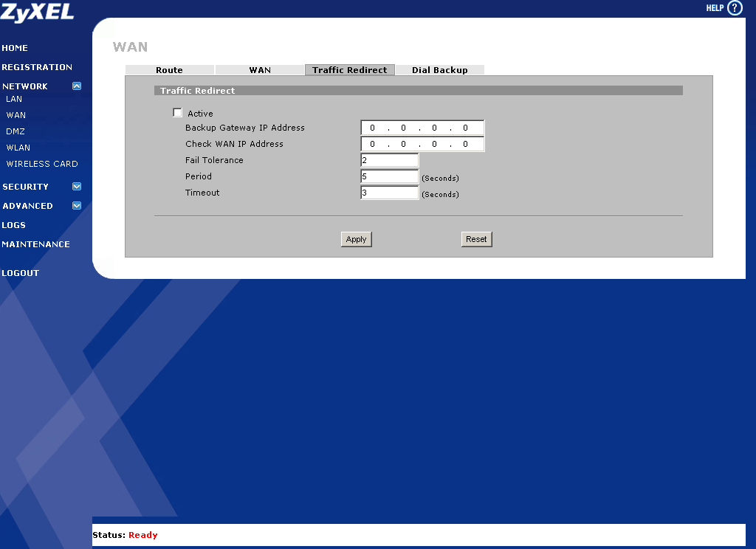The width and height of the screenshot is (756, 549).
Task: Focus Check WAN IP fourth octet
Action: [x=465, y=144]
